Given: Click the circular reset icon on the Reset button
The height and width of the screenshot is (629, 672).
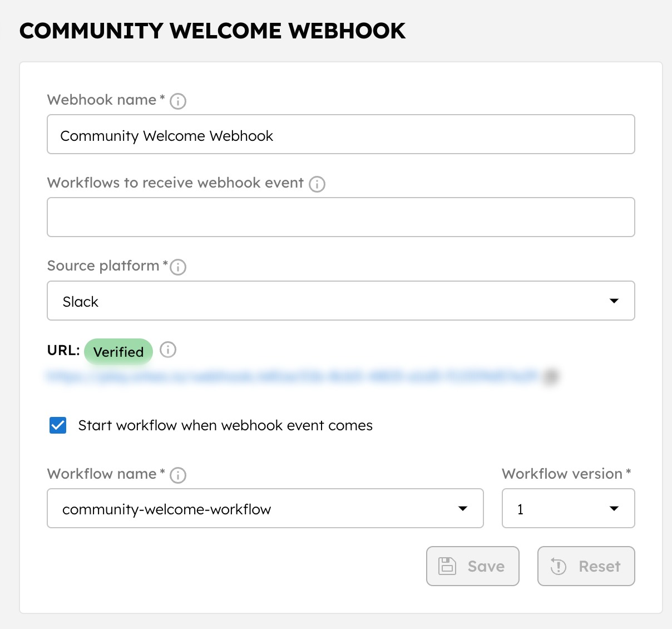Looking at the screenshot, I should (559, 566).
